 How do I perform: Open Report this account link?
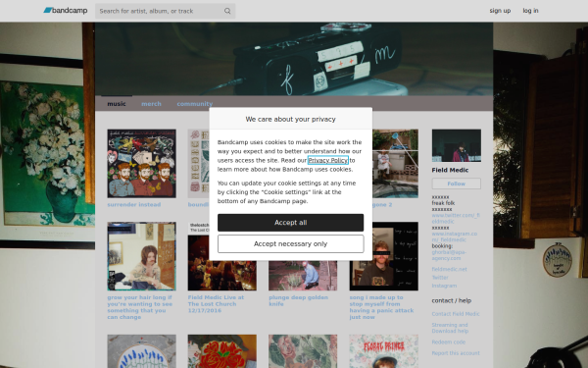click(456, 353)
